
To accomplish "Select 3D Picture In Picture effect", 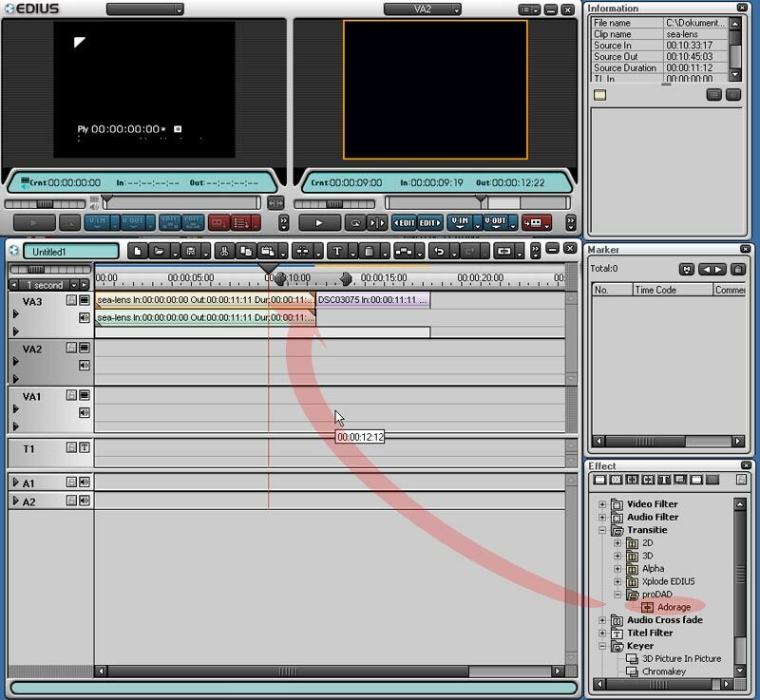I will tap(681, 659).
